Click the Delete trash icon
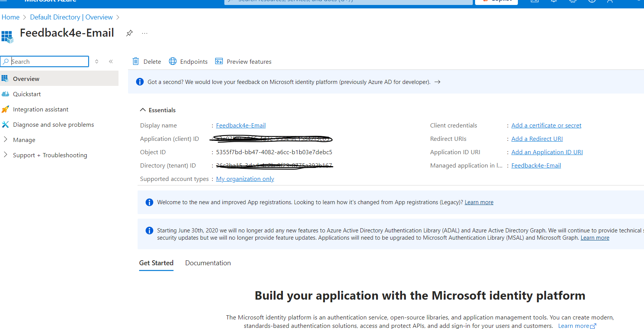 [x=136, y=61]
